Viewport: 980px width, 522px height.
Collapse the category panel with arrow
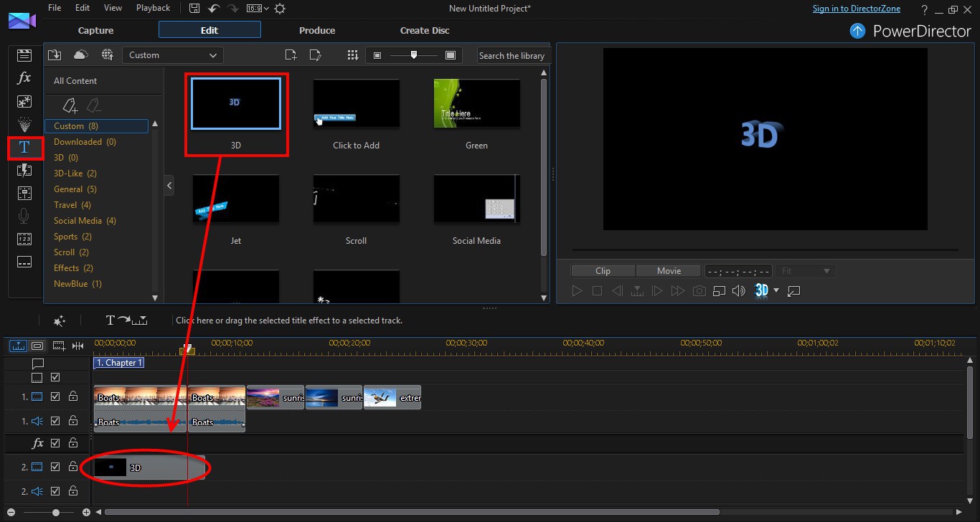pyautogui.click(x=169, y=186)
